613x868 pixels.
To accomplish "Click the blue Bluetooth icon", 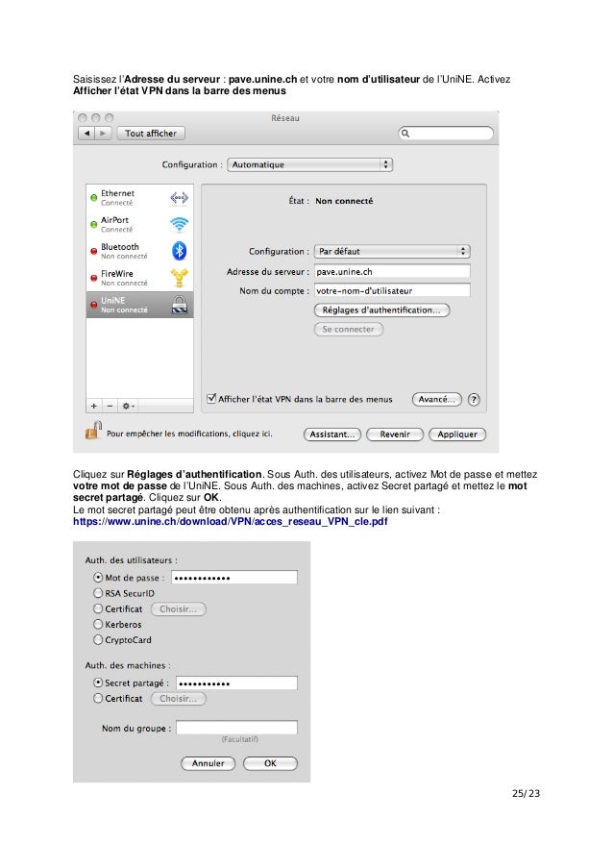I will point(179,251).
